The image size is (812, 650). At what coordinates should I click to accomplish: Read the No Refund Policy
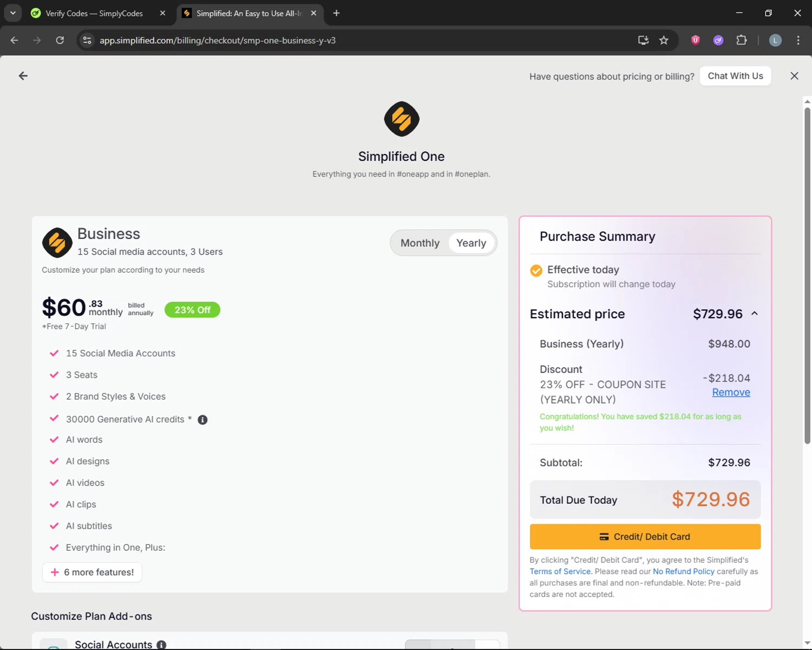click(x=683, y=571)
